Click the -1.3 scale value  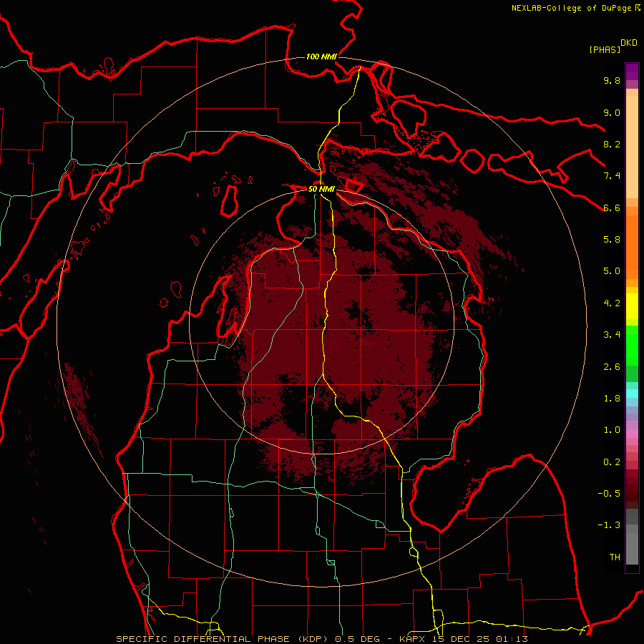click(609, 525)
